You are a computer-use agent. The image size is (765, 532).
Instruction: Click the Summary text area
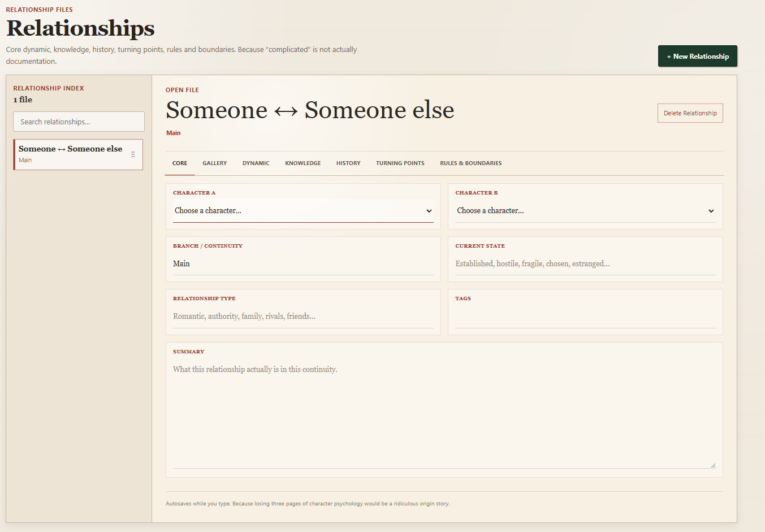point(444,413)
